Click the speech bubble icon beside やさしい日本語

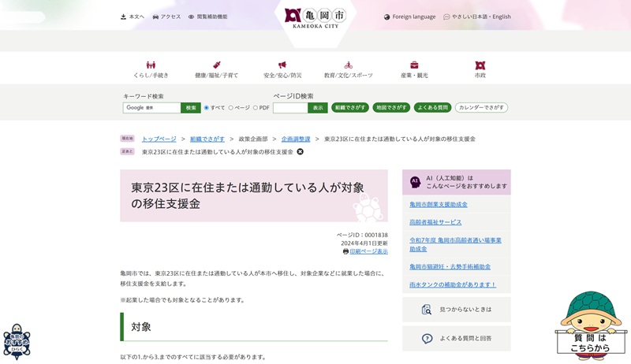click(446, 17)
